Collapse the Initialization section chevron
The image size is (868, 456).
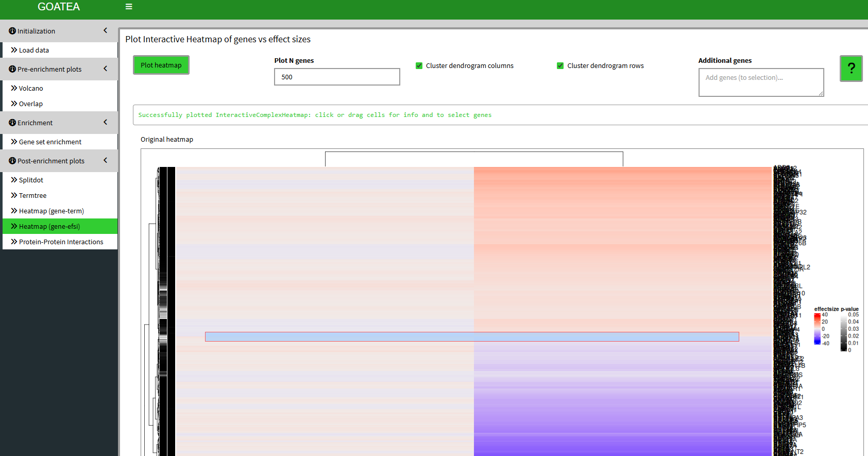[x=105, y=30]
